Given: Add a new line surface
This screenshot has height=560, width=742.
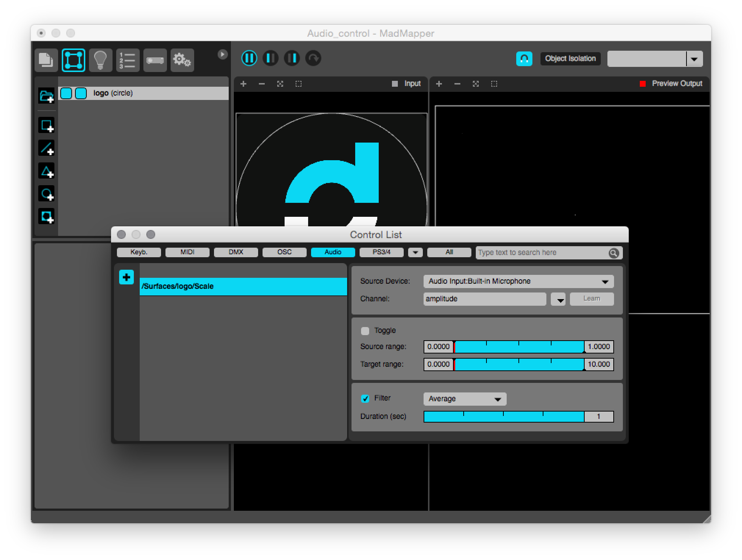Looking at the screenshot, I should pyautogui.click(x=47, y=148).
